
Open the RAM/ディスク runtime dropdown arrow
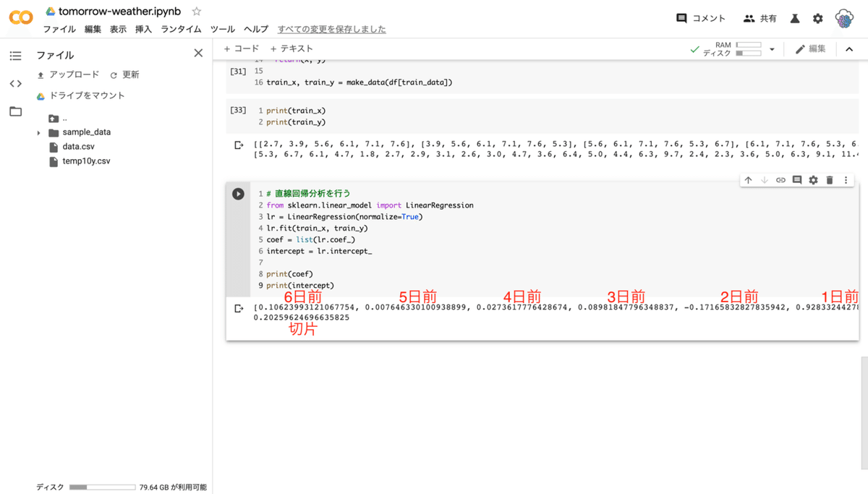[x=772, y=50]
